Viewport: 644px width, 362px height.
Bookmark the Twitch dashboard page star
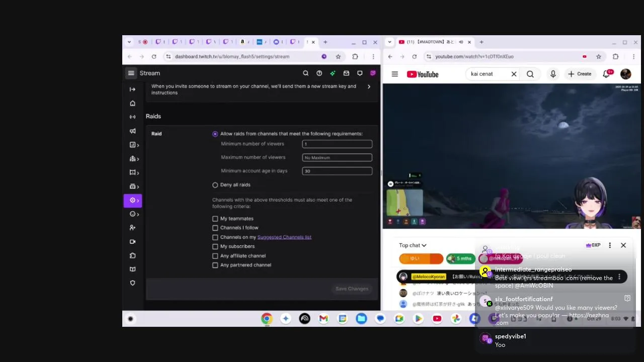338,56
